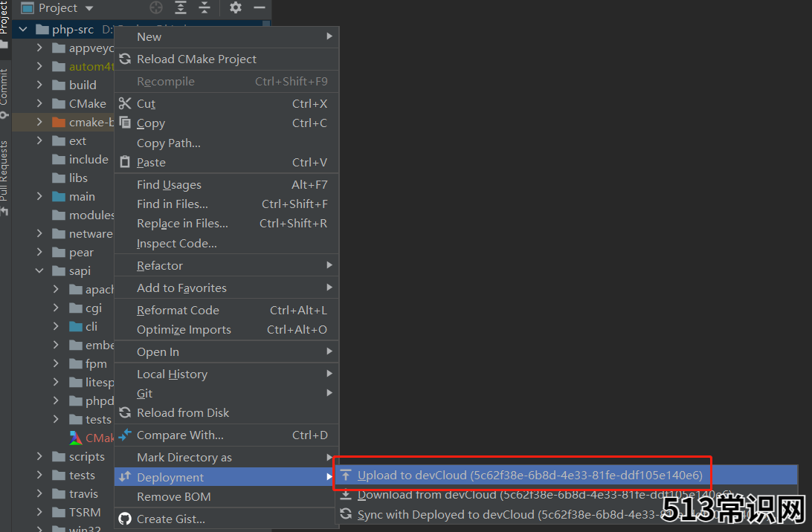Click the reload icon beside Reload CMake Project
Screen dimensions: 812x532
[x=125, y=59]
